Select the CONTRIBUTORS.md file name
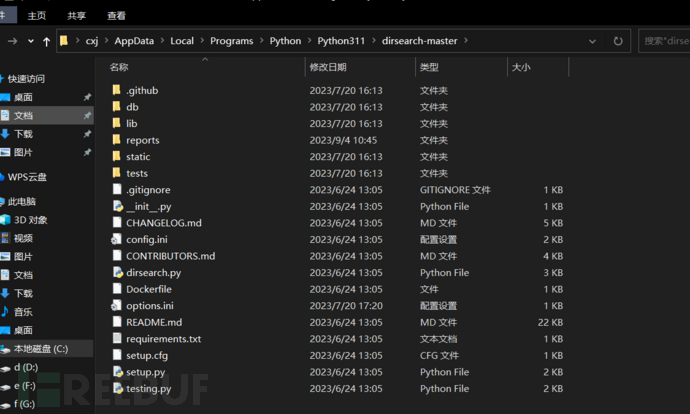Image resolution: width=690 pixels, height=414 pixels. (x=171, y=256)
